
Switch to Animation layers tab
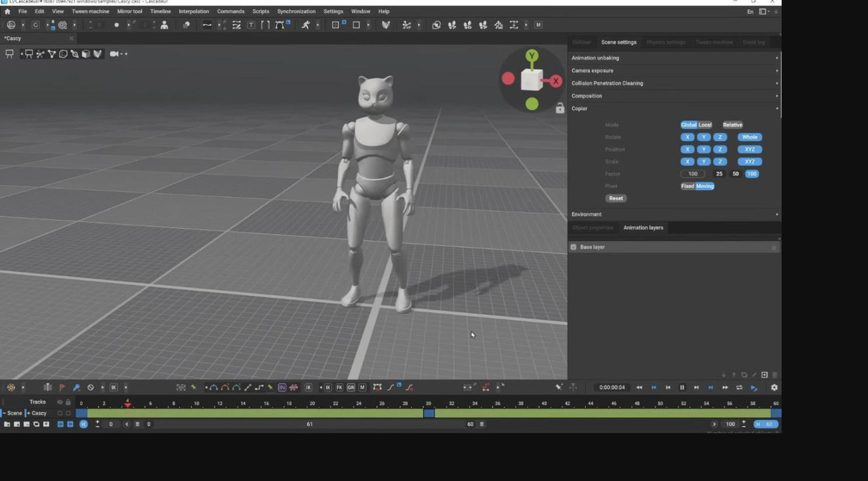click(x=643, y=228)
